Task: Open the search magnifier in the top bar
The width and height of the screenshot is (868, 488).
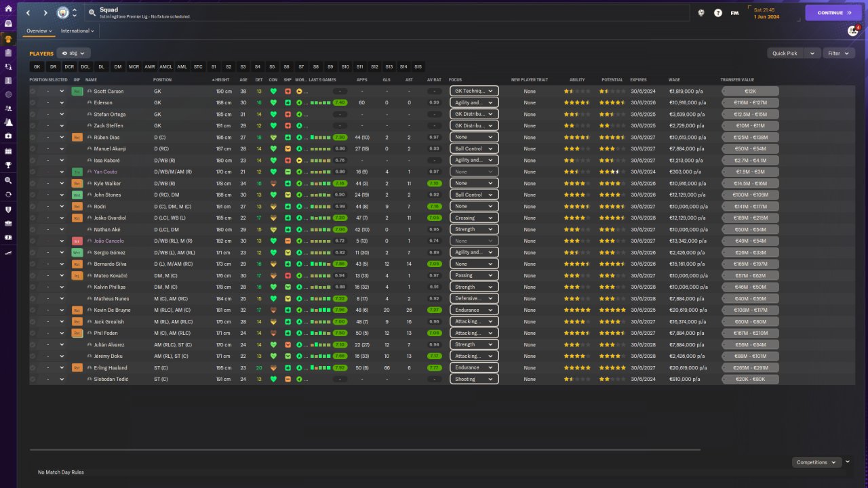Action: pos(92,13)
